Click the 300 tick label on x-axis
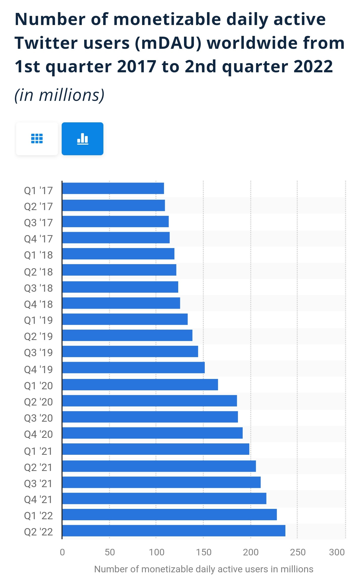 click(337, 552)
